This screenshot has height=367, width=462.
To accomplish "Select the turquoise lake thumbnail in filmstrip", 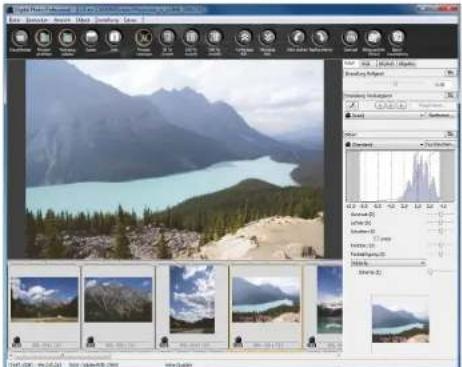I will click(x=266, y=299).
